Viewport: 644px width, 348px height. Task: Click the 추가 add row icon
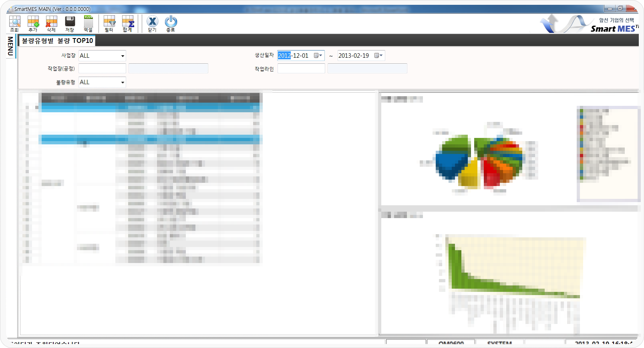pos(33,23)
